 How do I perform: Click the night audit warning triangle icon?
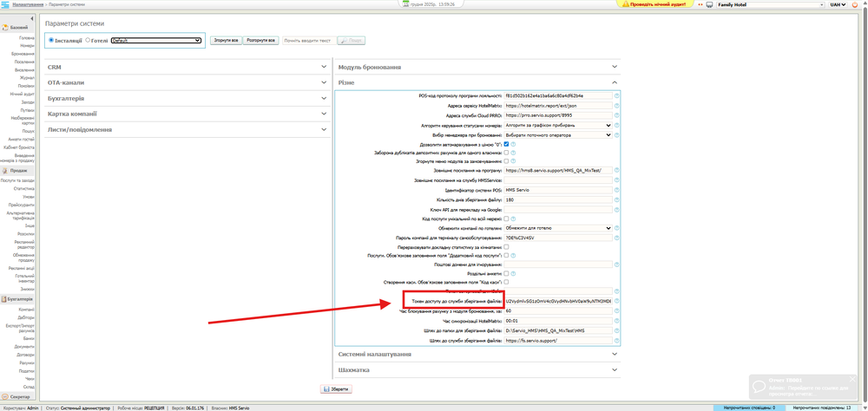pyautogui.click(x=624, y=4)
